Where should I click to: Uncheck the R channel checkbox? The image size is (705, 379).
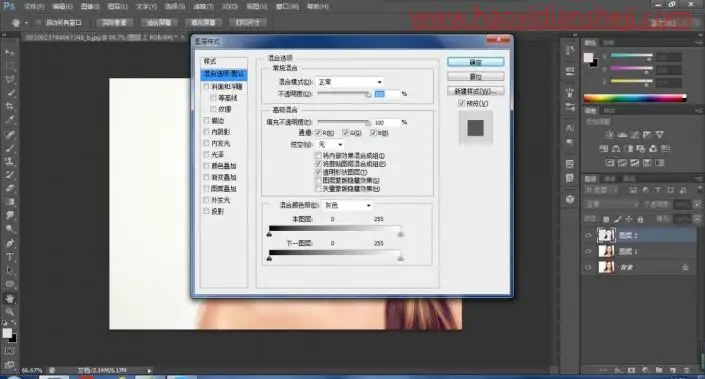click(x=318, y=133)
